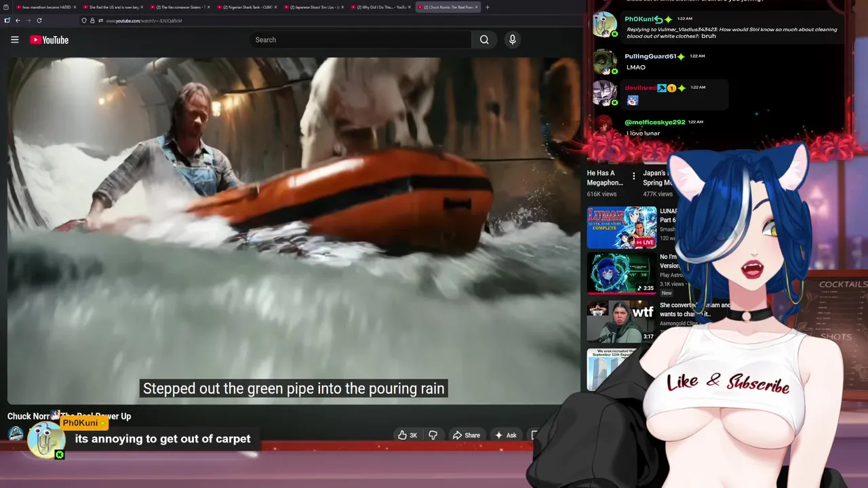The width and height of the screenshot is (868, 488).
Task: Go to the YouTube home logo
Action: pos(50,40)
